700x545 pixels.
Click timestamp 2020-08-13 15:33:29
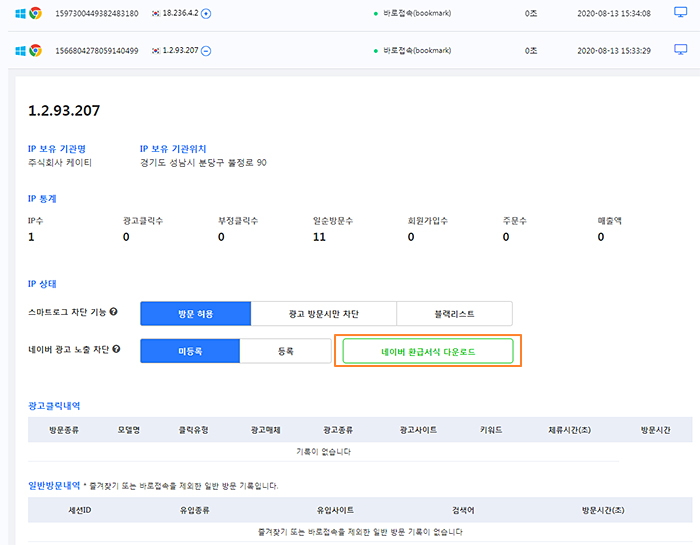coord(614,51)
